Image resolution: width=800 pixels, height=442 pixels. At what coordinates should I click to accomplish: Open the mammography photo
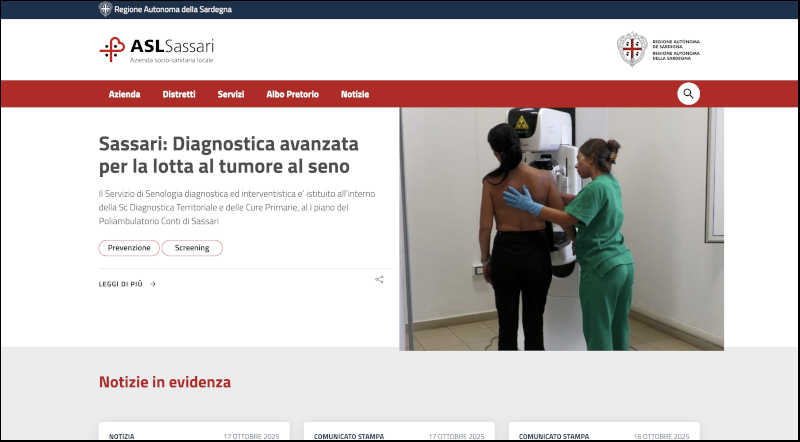point(562,229)
